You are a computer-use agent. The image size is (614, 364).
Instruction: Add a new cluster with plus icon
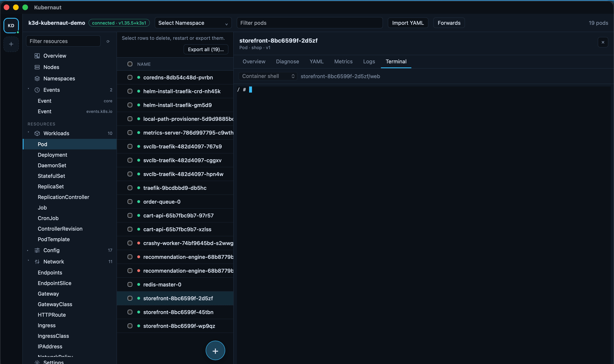(11, 44)
